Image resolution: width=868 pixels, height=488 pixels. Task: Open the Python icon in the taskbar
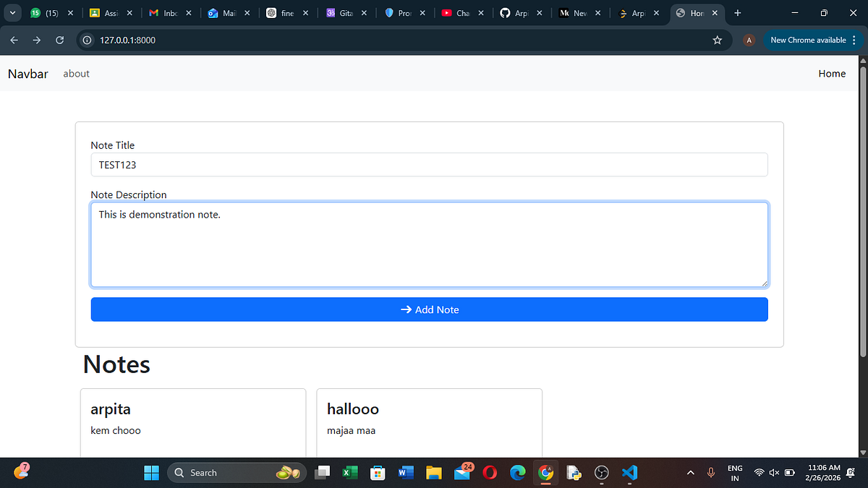(574, 473)
